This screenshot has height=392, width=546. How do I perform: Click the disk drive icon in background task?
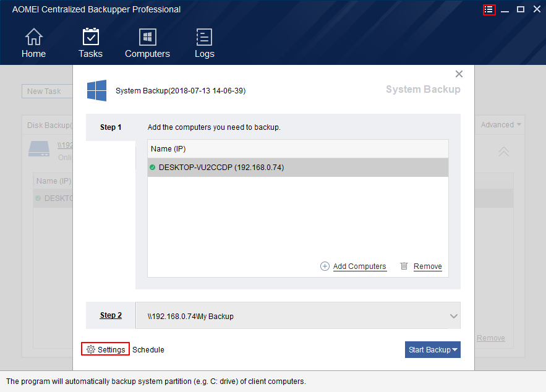pos(39,148)
